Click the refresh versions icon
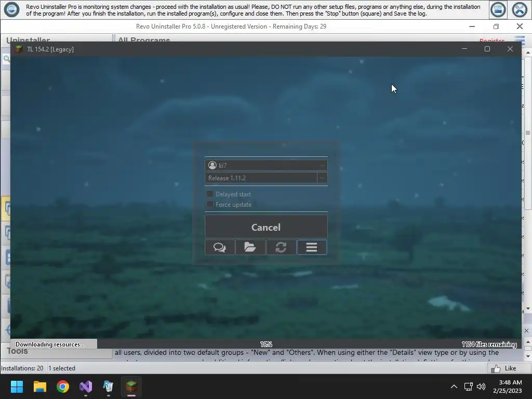Screen dimensions: 532x399 pos(281,247)
